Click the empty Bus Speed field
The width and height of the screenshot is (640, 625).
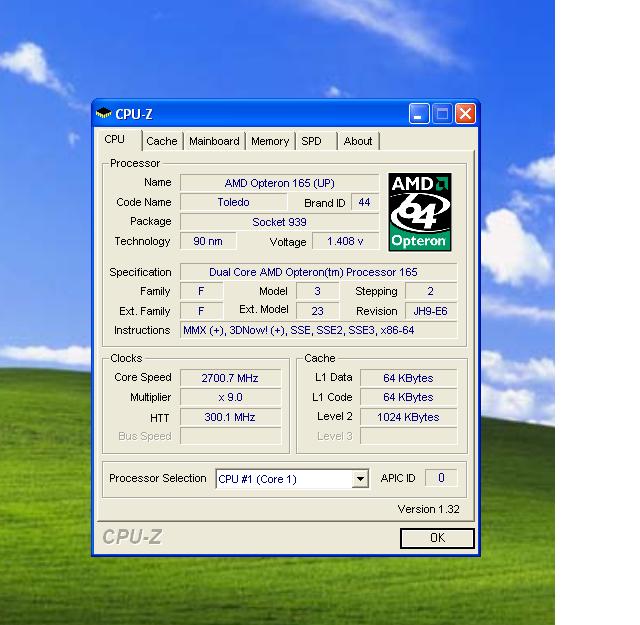tap(230, 436)
